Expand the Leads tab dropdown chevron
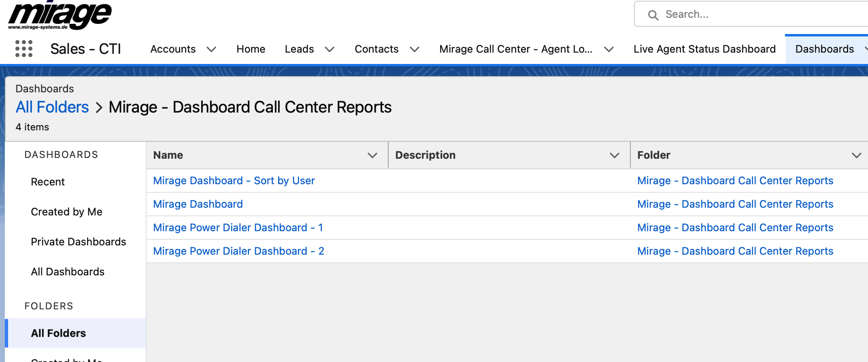This screenshot has width=868, height=362. [330, 49]
